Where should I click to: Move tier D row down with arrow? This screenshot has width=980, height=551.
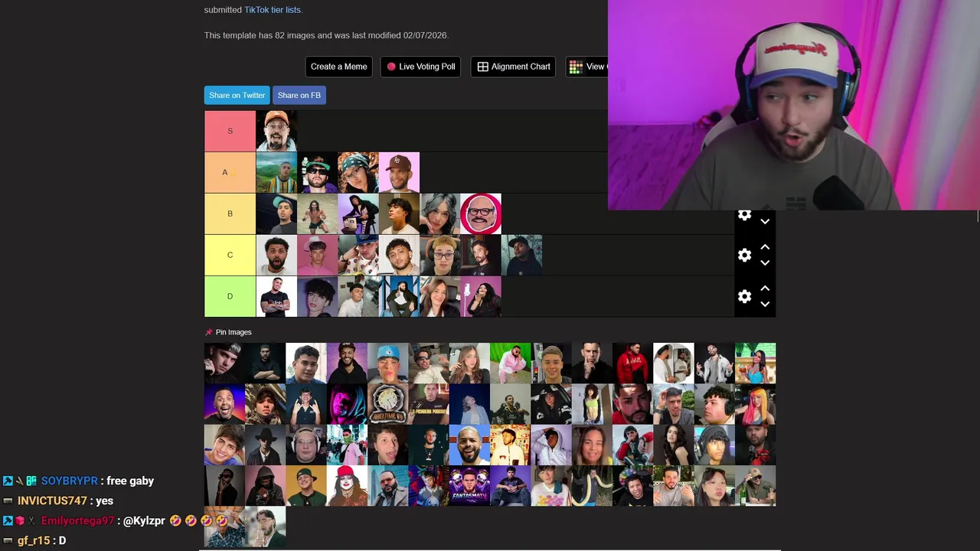click(764, 304)
